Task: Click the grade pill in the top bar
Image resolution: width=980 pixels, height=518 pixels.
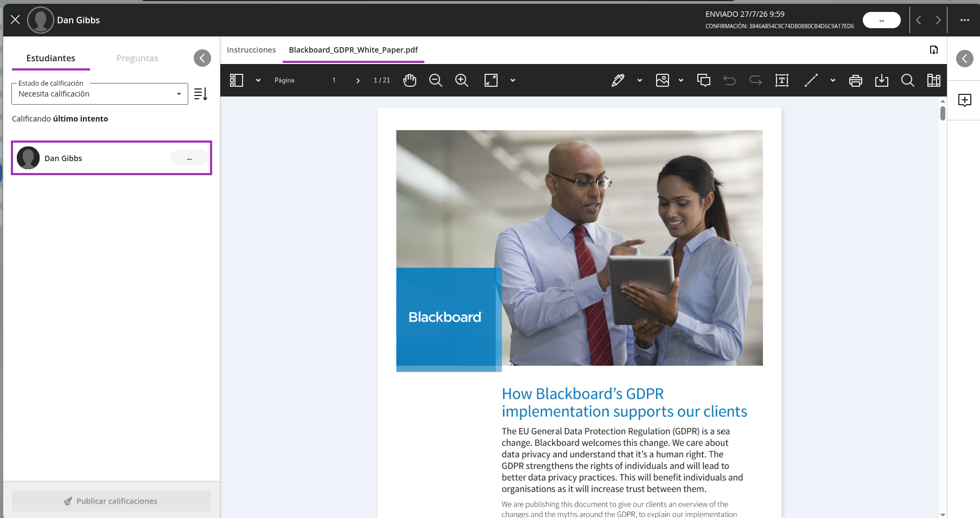Action: (881, 20)
